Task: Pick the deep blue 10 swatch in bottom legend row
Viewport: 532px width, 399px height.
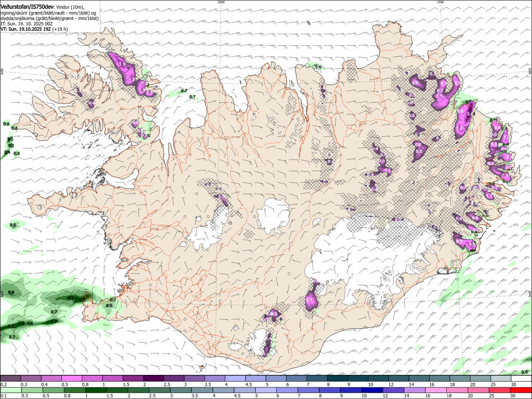Action: pyautogui.click(x=372, y=390)
